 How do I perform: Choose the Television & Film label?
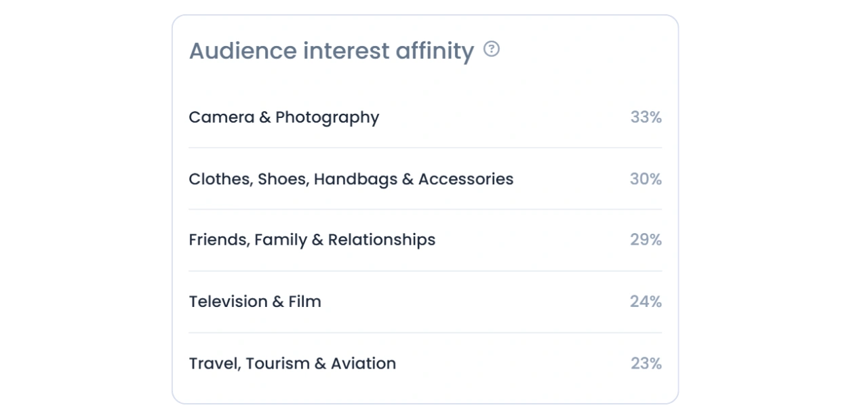tap(255, 301)
